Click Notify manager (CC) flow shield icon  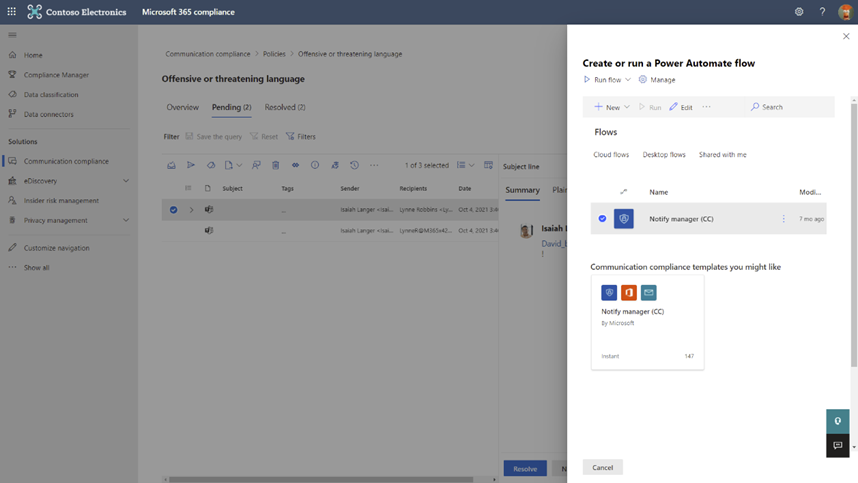[624, 219]
